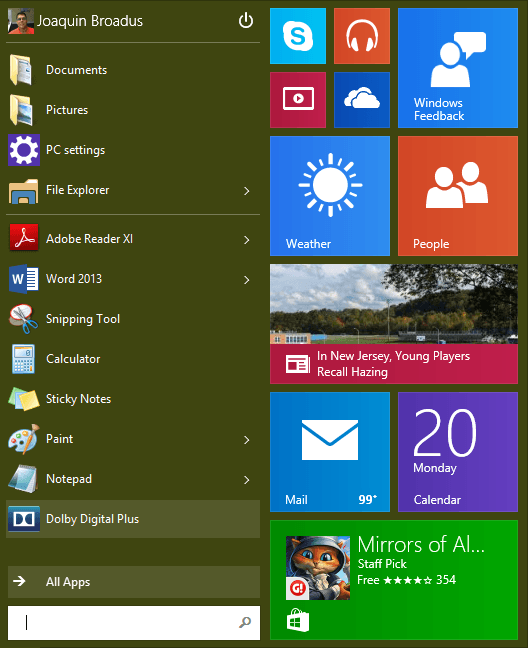Open the Skype tile
This screenshot has width=528, height=648.
[x=298, y=36]
